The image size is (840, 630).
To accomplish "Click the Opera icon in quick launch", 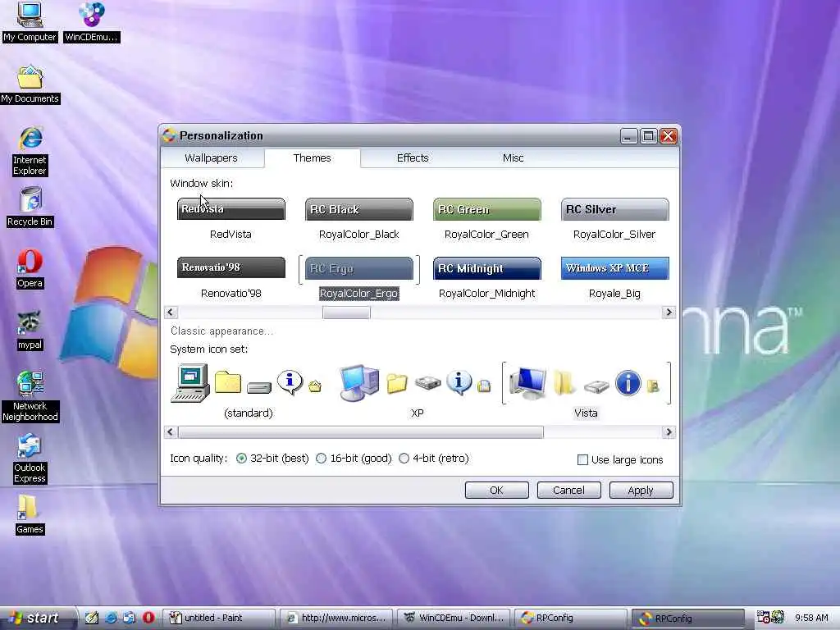I will point(148,618).
